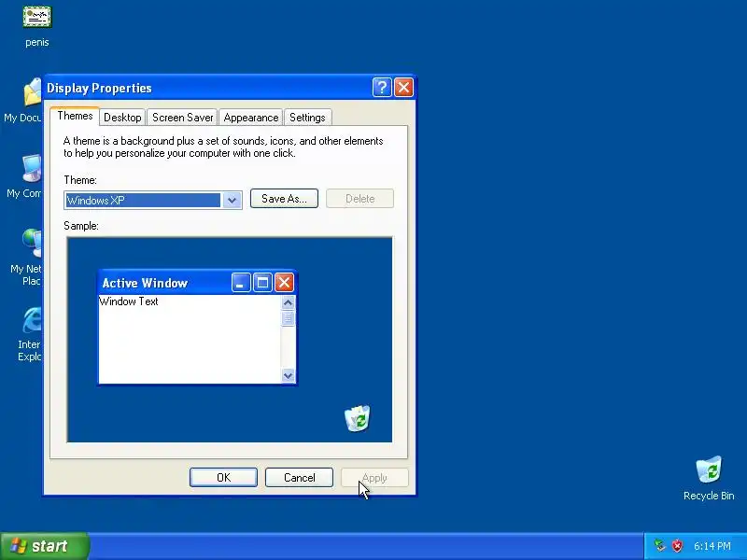Click the sample window red close button
Image resolution: width=747 pixels, height=560 pixels.
click(x=285, y=283)
